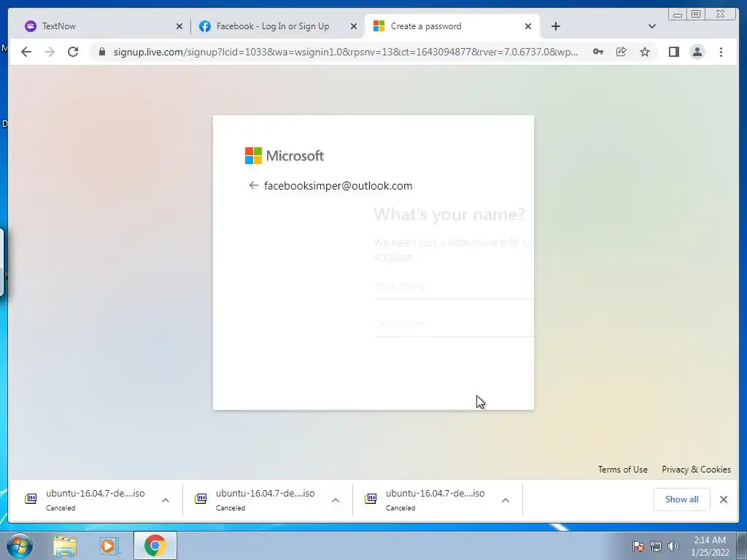Click the browser forward arrow
The height and width of the screenshot is (560, 747).
pyautogui.click(x=50, y=52)
